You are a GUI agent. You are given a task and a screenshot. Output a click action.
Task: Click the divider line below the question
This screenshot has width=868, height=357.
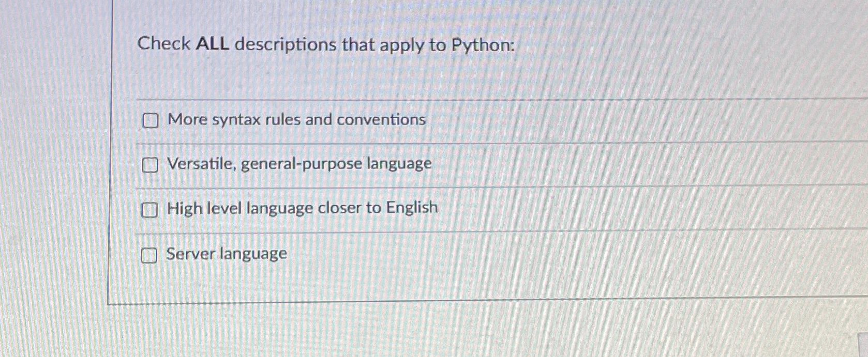pos(414,98)
